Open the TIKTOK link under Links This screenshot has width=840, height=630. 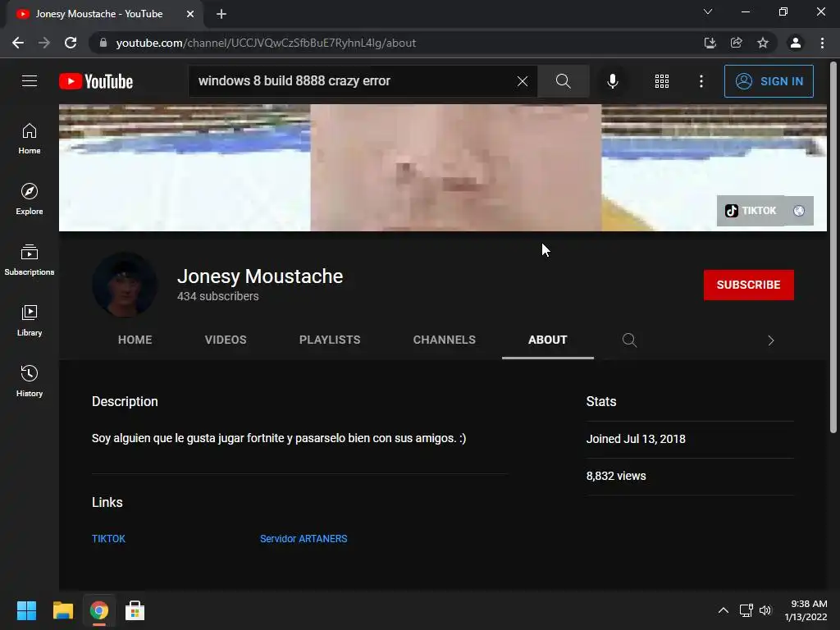click(108, 538)
